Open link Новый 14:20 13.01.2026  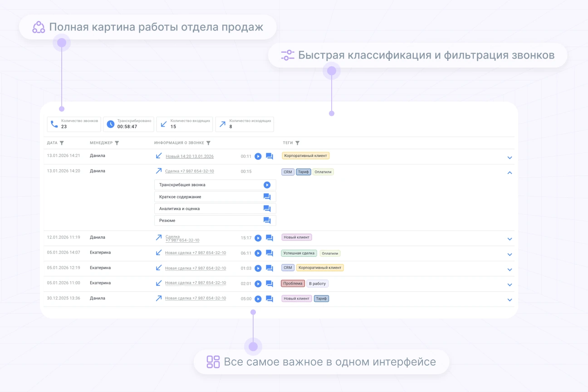(190, 157)
